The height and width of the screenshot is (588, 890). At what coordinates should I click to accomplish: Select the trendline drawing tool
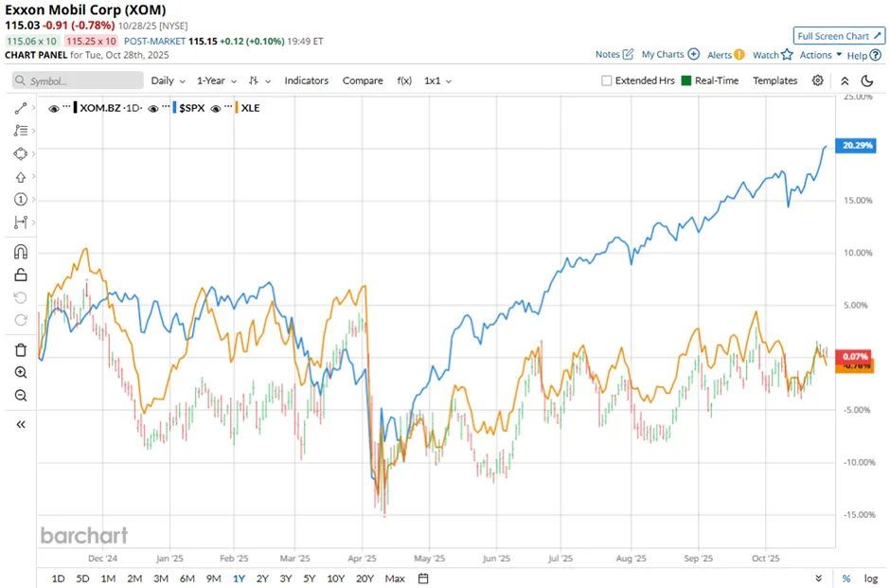[x=21, y=108]
